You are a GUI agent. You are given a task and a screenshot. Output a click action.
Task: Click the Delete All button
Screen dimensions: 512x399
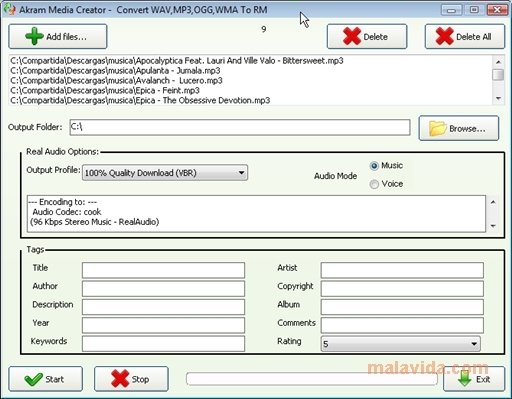pos(465,36)
